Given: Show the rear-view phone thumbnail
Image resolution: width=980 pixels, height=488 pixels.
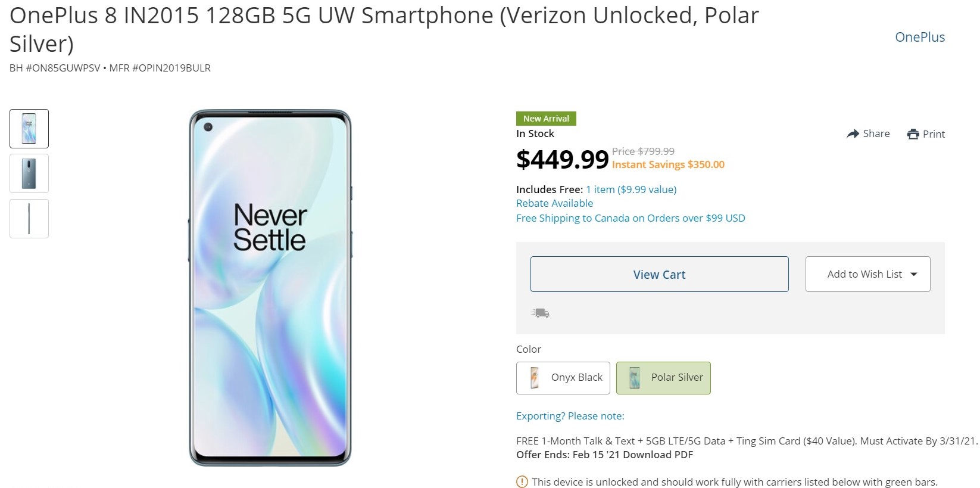Looking at the screenshot, I should (29, 173).
